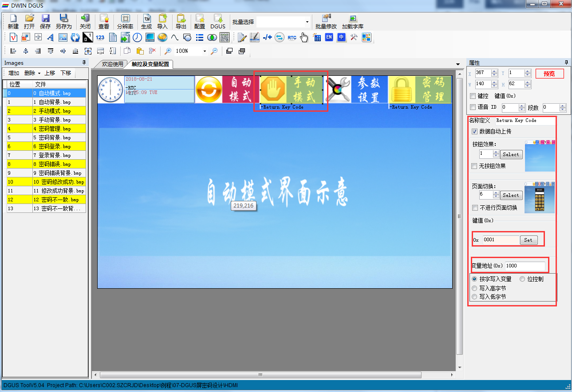Open the tab list dropdown arrow

(458, 64)
